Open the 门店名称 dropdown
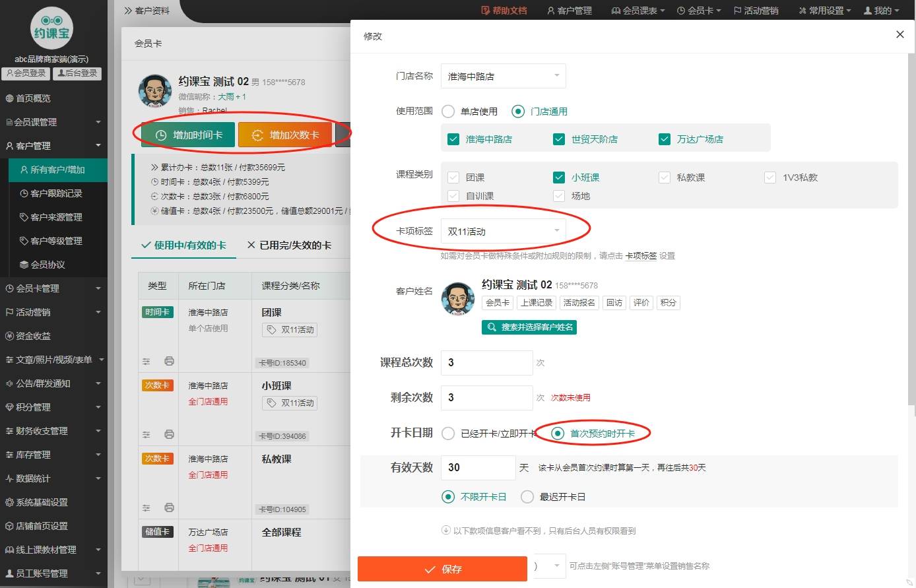This screenshot has height=588, width=916. (503, 76)
